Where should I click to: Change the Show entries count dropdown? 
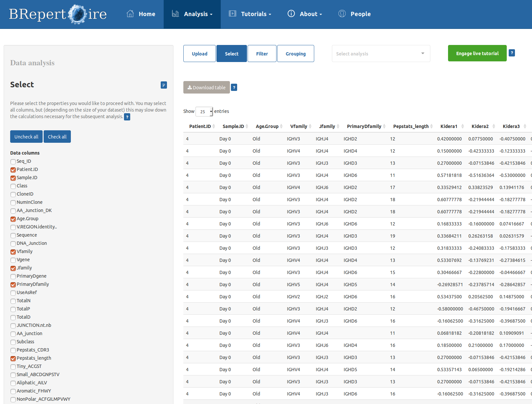coord(204,112)
